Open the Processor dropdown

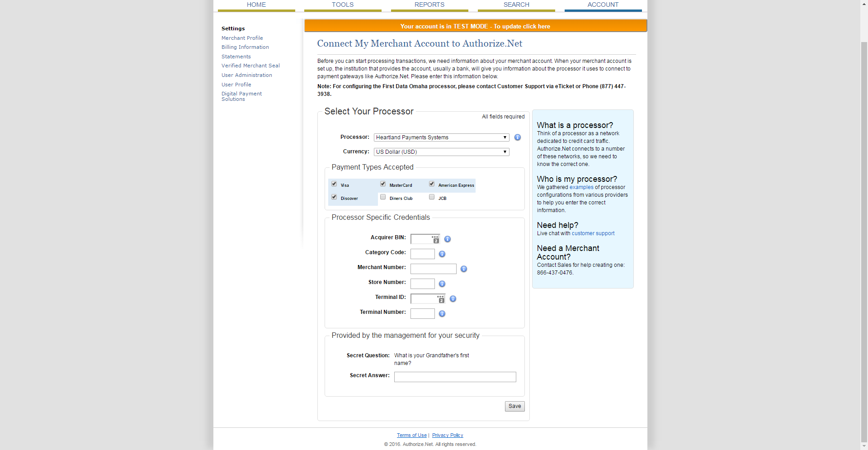442,137
